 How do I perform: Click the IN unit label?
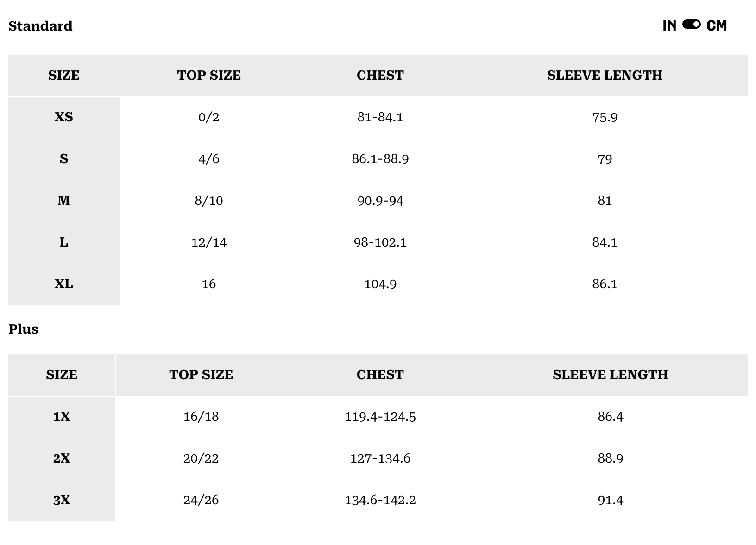(669, 26)
